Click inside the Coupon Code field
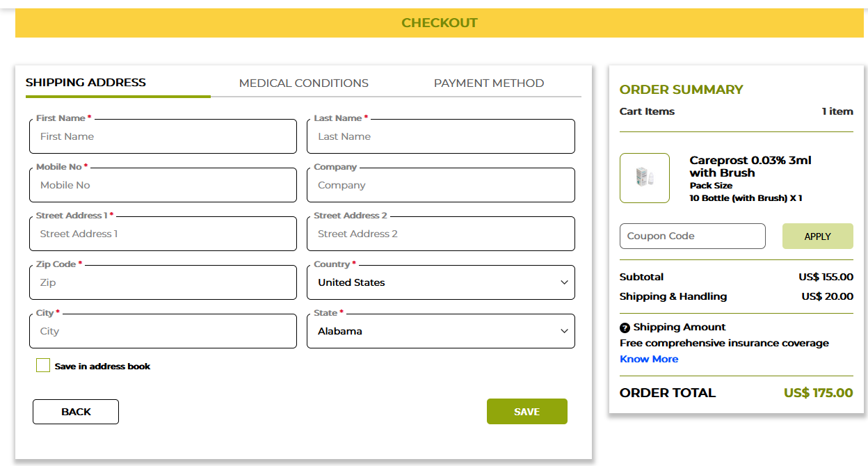The height and width of the screenshot is (466, 868). 692,236
